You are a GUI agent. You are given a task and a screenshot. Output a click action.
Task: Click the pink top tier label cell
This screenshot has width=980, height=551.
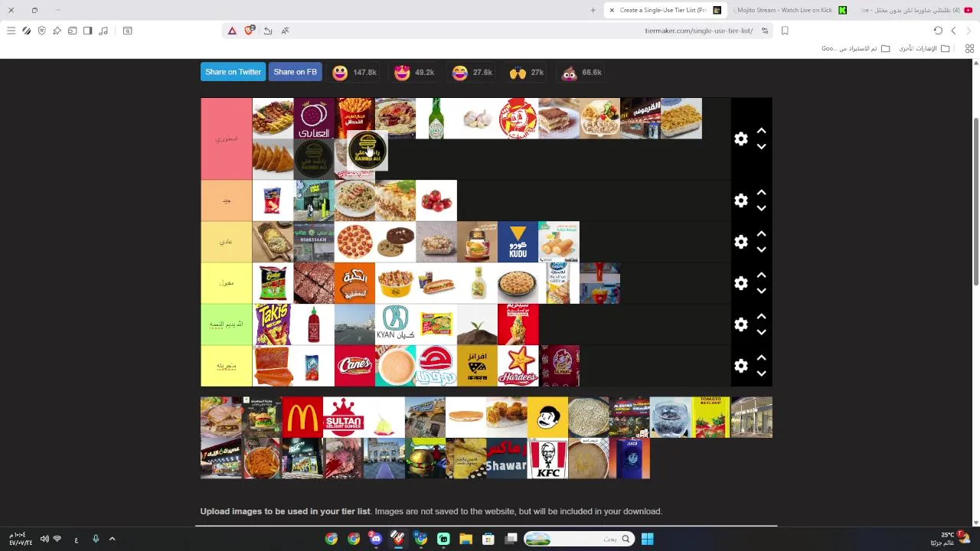point(226,139)
